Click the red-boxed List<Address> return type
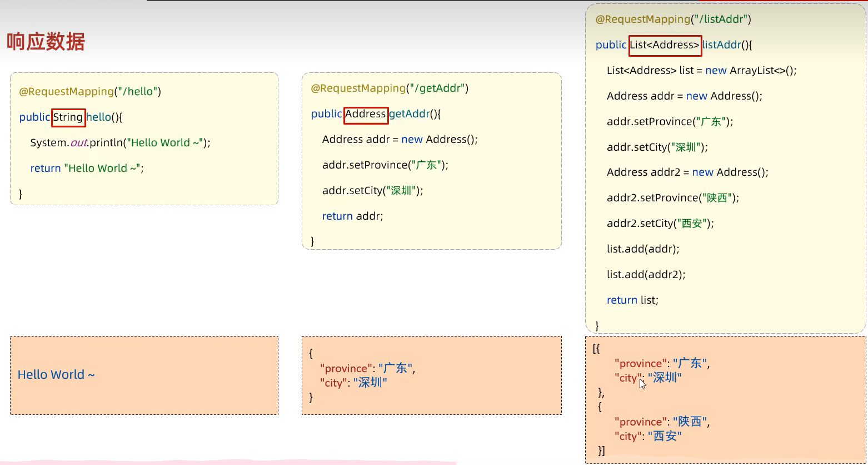The image size is (868, 465). click(x=665, y=45)
